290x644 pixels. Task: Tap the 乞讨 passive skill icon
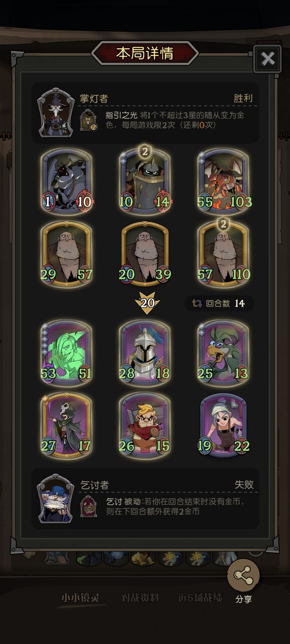[x=89, y=506]
